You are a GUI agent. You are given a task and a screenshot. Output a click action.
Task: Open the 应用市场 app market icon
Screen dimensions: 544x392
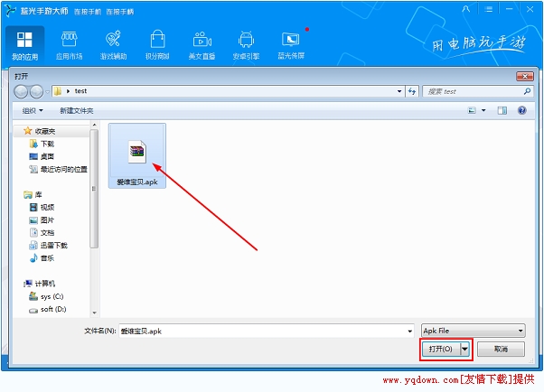70,45
